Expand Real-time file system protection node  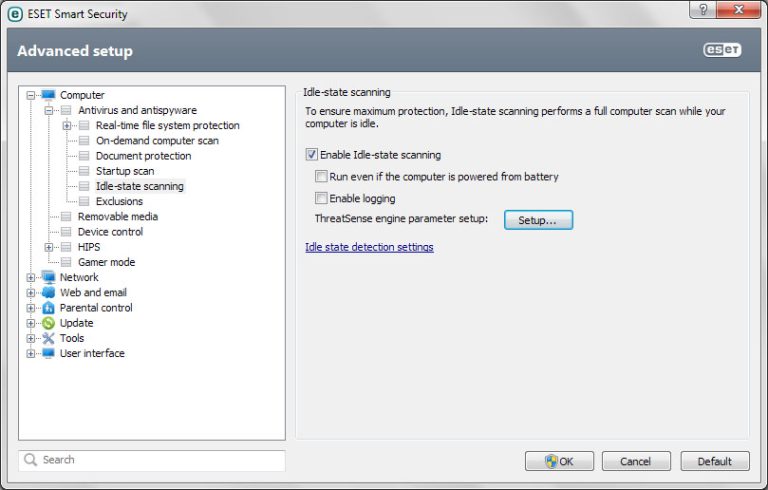coord(67,126)
